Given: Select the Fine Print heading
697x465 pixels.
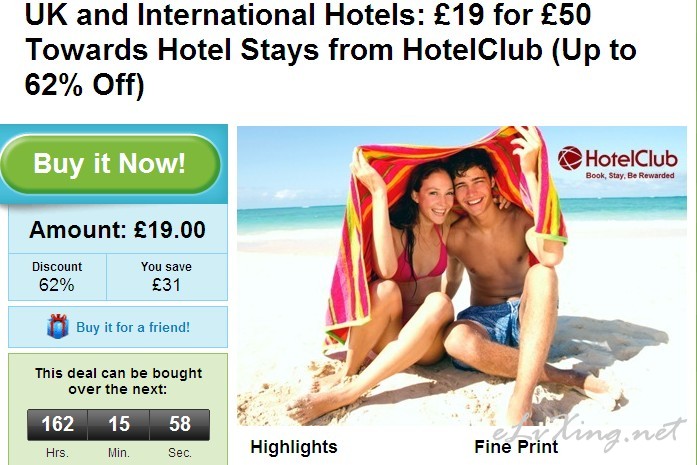Looking at the screenshot, I should click(x=516, y=447).
